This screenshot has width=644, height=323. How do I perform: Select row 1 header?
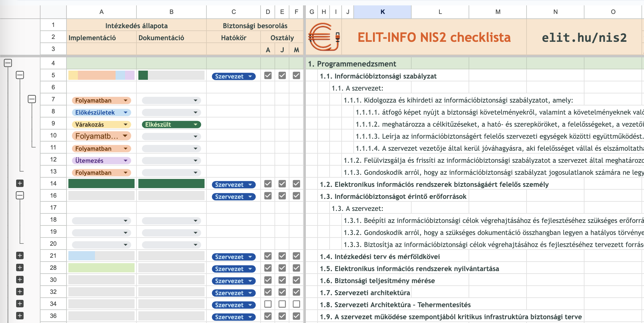(53, 25)
